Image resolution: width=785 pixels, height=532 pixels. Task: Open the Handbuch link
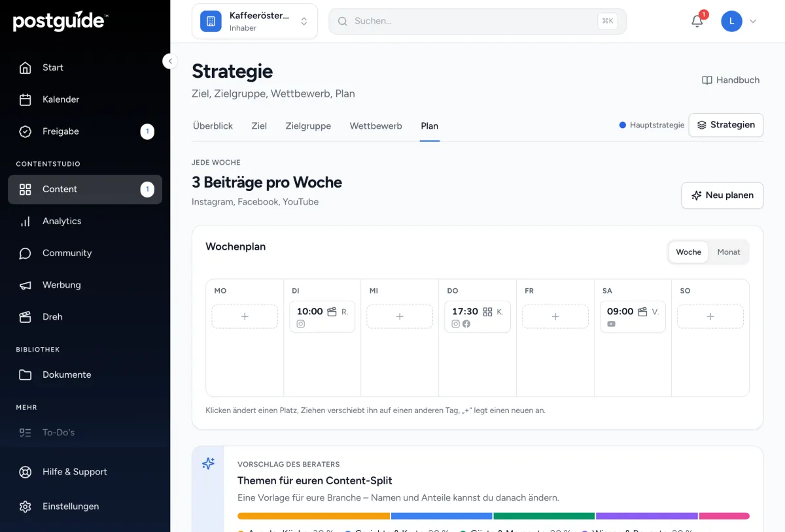pyautogui.click(x=731, y=80)
